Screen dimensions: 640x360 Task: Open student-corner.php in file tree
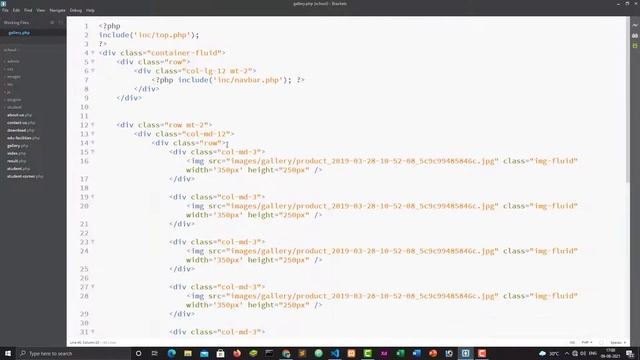pos(25,176)
